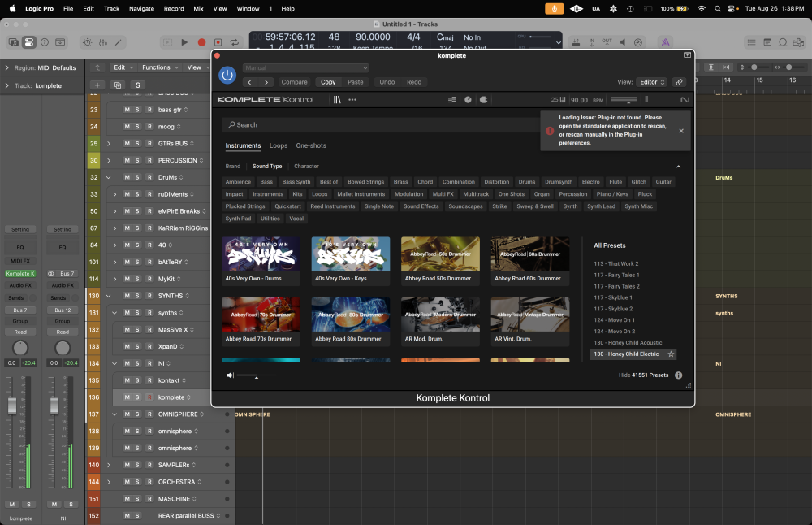This screenshot has width=812, height=525.
Task: Click Copy in the plug-in header
Action: pyautogui.click(x=328, y=82)
